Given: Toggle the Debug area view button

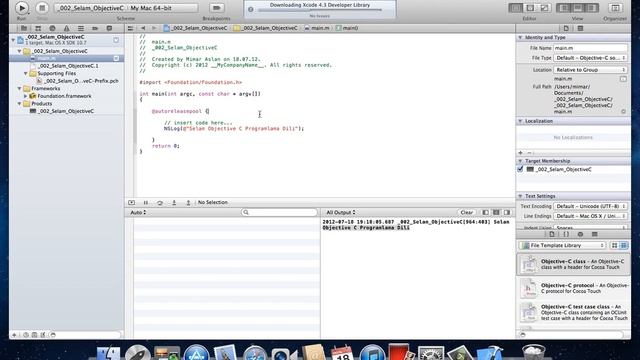Looking at the screenshot, I should pos(578,8).
